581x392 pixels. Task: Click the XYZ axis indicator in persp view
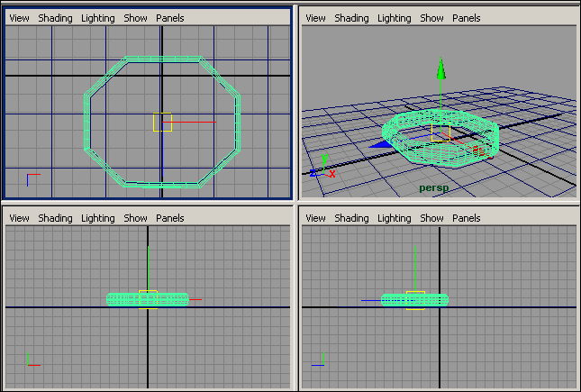[x=322, y=166]
